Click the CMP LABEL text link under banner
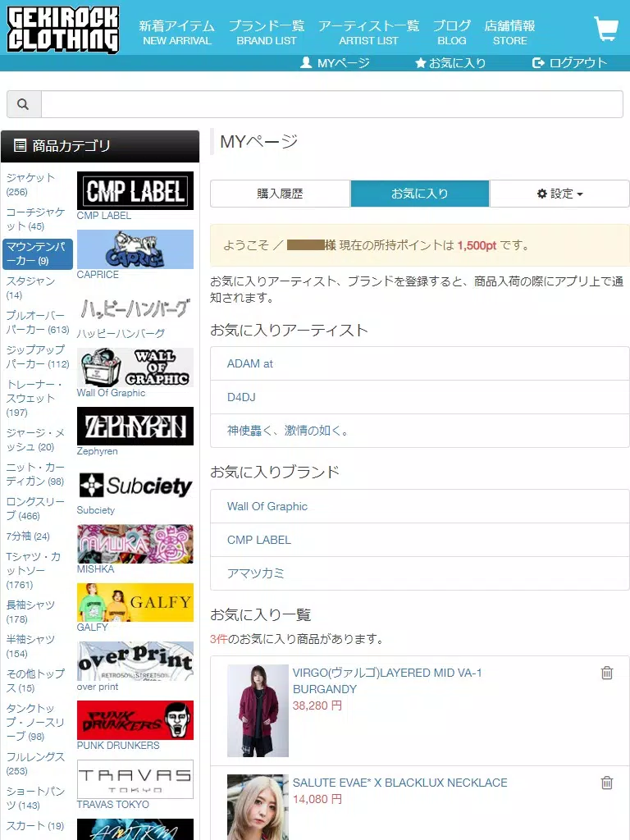The image size is (630, 840). click(104, 216)
